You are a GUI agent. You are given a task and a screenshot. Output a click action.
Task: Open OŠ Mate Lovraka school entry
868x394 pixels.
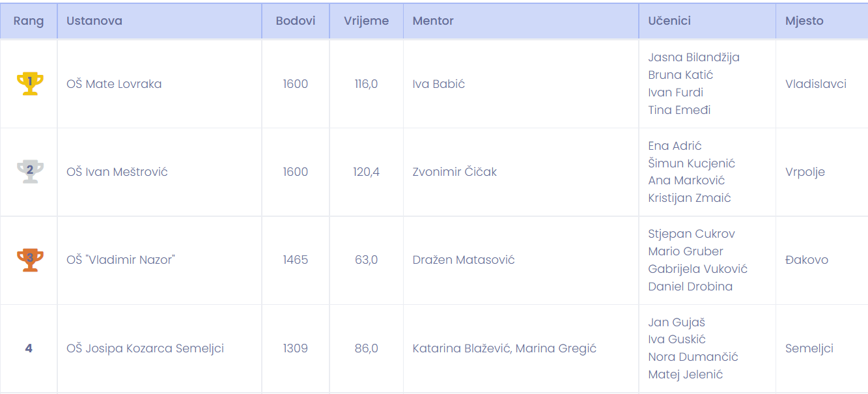(x=114, y=84)
